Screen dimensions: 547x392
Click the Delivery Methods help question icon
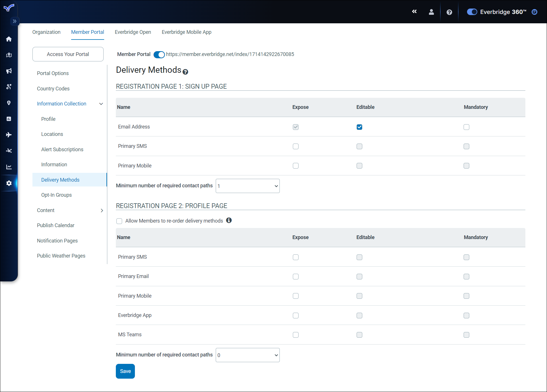tap(185, 72)
